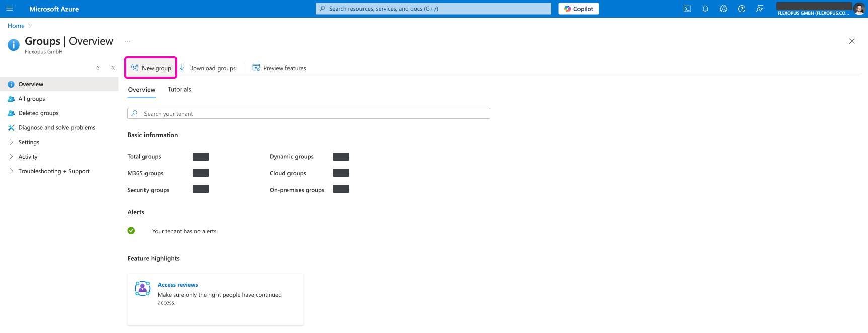The width and height of the screenshot is (868, 333).
Task: Go to Home breadcrumb link
Action: (16, 26)
